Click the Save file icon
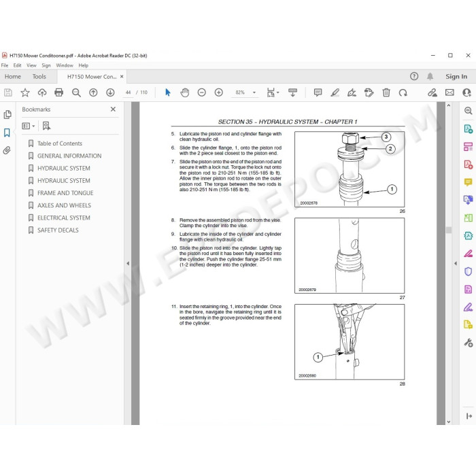476x476 pixels. coord(8,92)
